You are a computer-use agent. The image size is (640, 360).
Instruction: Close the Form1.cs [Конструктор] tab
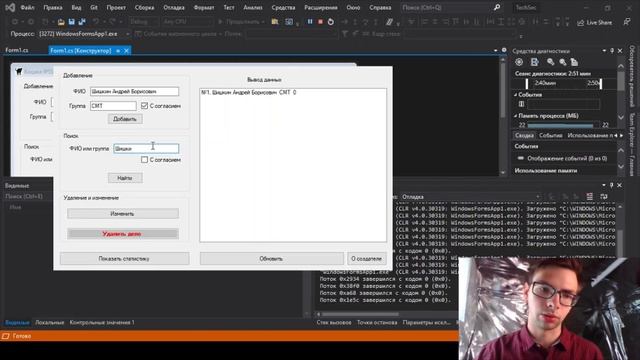[127, 51]
